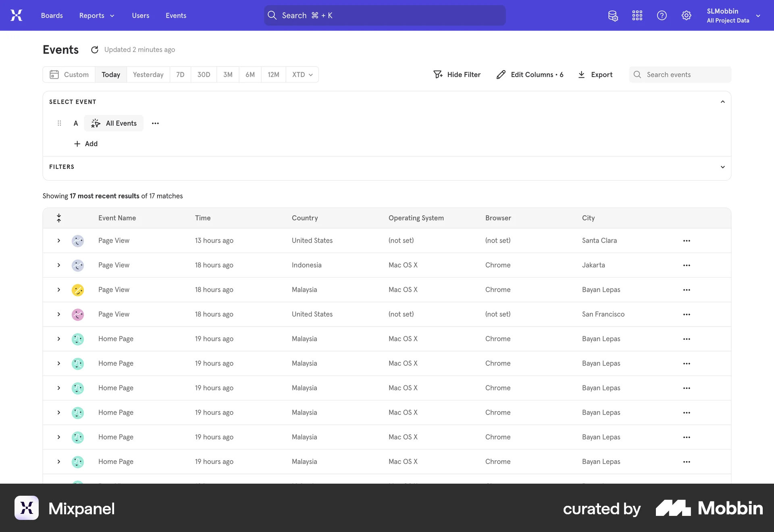
Task: Click the search magnifier in the search bar
Action: (272, 15)
